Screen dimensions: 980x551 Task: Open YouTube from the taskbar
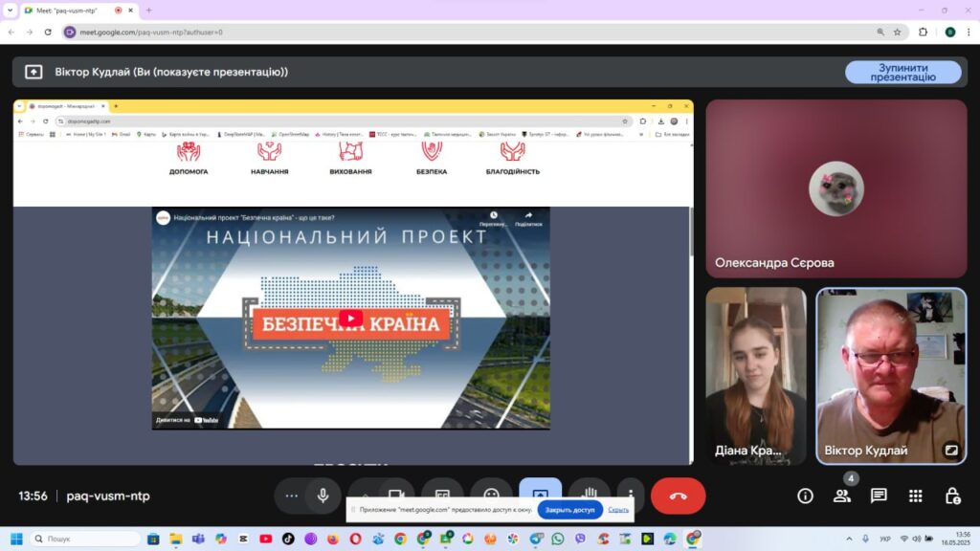coord(266,539)
